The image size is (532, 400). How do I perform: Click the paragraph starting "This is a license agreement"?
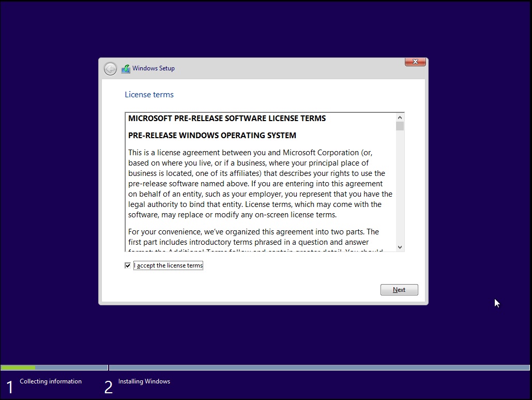click(260, 184)
